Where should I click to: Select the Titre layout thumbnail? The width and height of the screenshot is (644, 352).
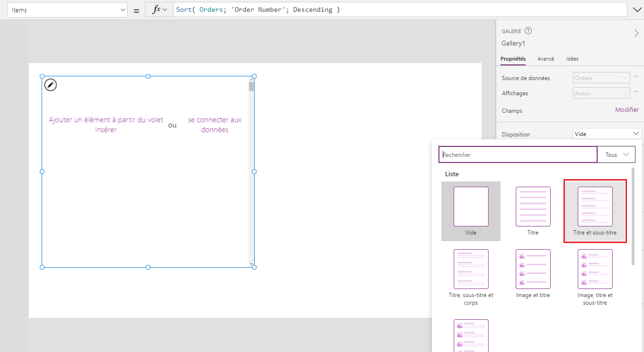pos(533,211)
